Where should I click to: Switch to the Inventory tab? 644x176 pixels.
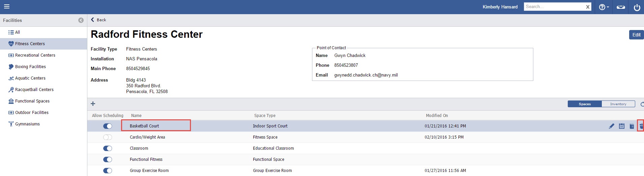pyautogui.click(x=618, y=104)
